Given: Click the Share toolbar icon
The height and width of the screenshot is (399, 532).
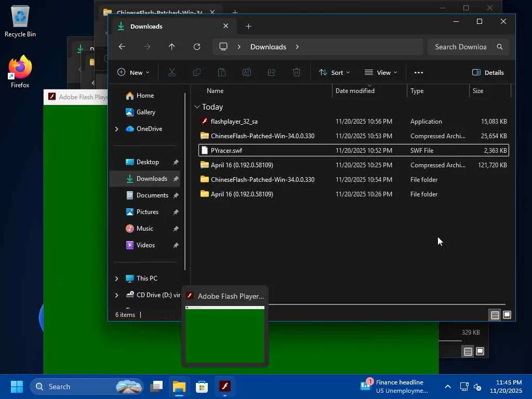Looking at the screenshot, I should point(271,72).
